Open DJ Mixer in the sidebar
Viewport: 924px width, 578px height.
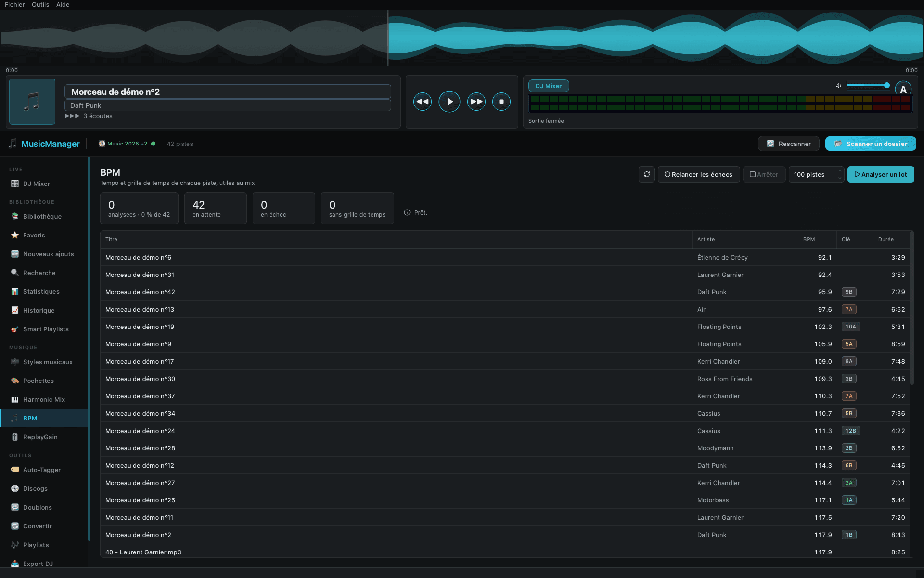[44, 184]
